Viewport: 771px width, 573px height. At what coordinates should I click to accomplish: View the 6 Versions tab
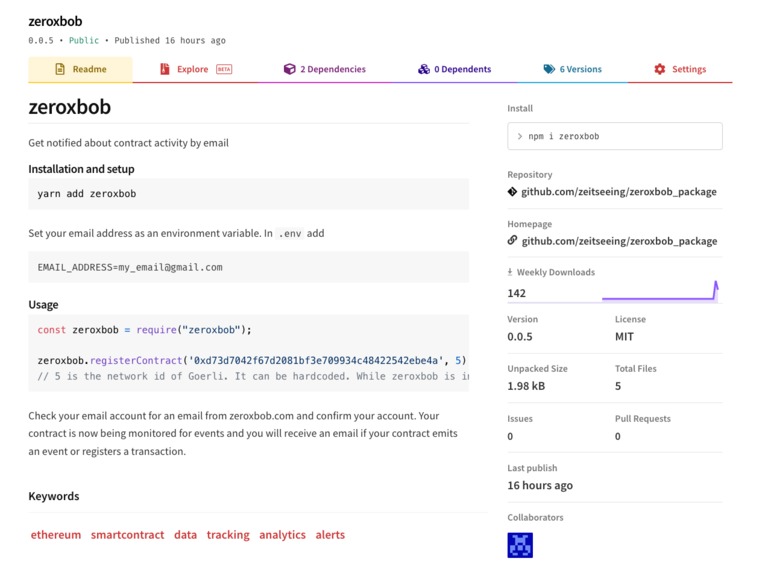[x=572, y=69]
